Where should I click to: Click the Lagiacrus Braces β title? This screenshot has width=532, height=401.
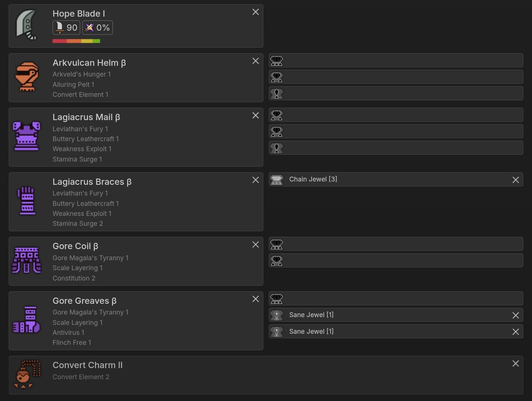point(92,182)
